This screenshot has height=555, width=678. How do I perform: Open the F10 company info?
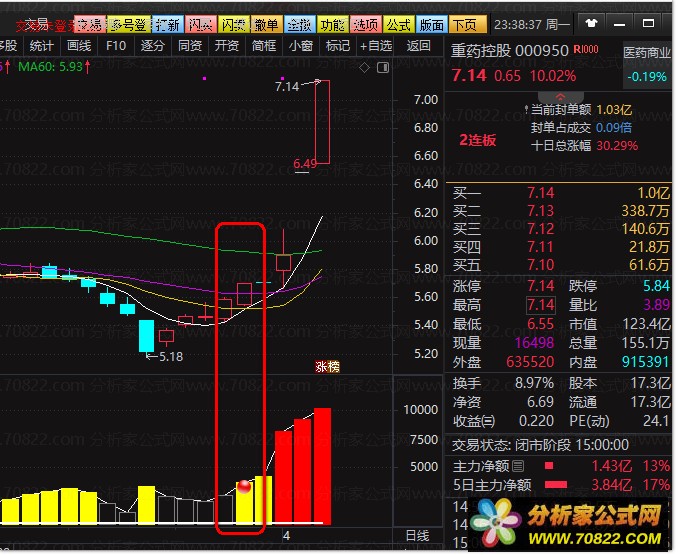click(x=115, y=45)
